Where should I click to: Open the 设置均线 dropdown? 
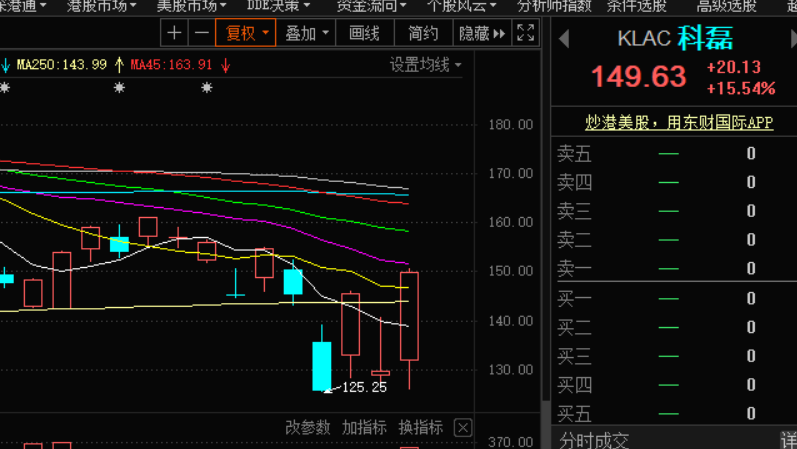point(425,65)
